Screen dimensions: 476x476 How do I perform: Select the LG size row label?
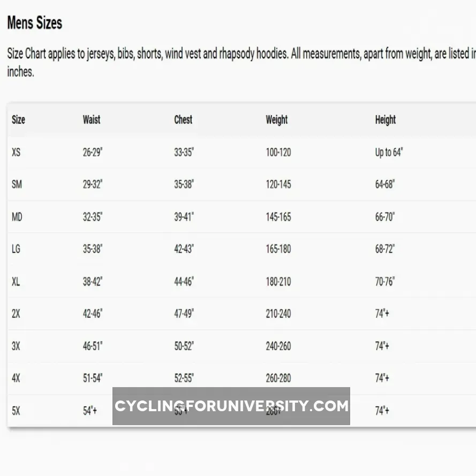[x=16, y=249]
